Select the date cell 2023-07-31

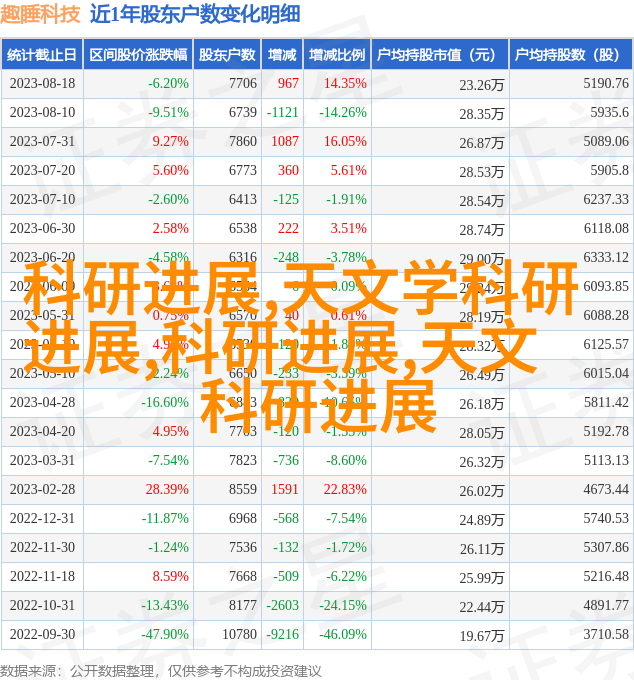42,141
